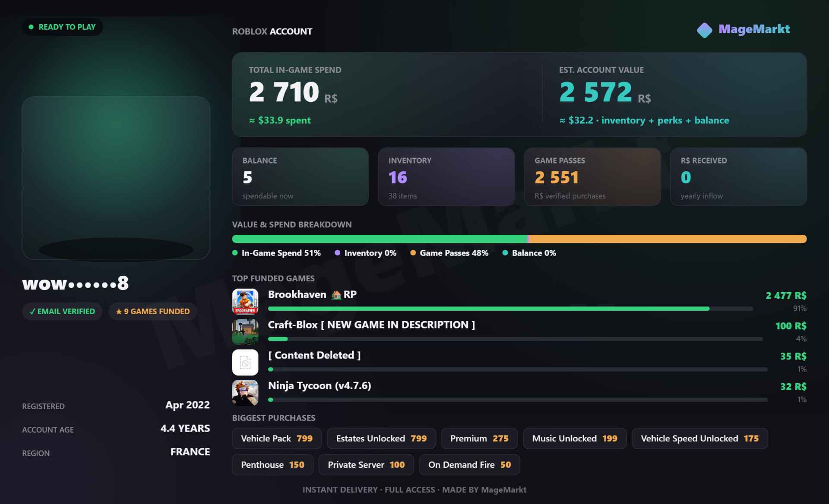Image resolution: width=829 pixels, height=504 pixels.
Task: Click the Apr 2022 registered date
Action: click(187, 405)
